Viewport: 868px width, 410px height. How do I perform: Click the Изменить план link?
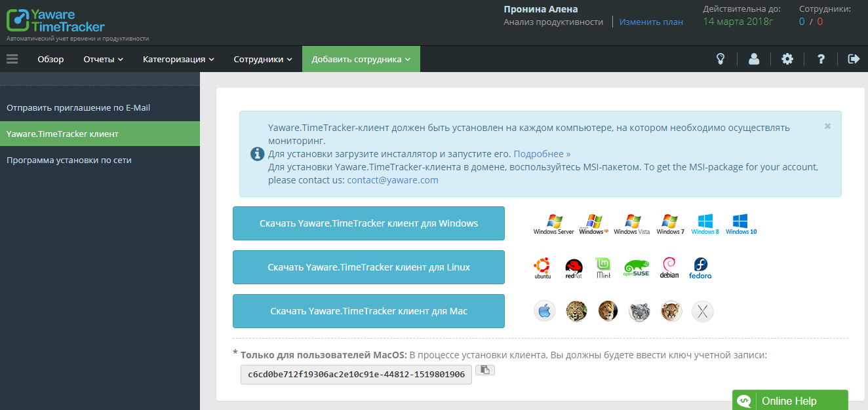point(651,22)
